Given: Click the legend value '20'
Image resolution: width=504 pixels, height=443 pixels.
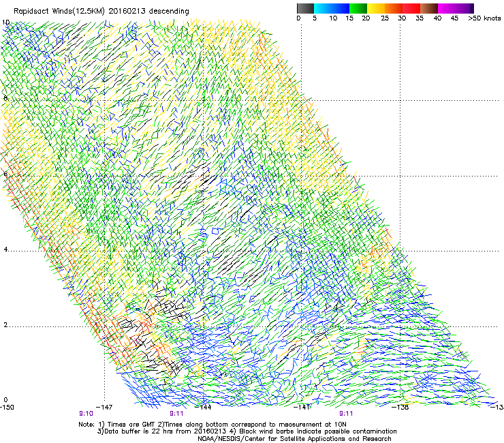Looking at the screenshot, I should coord(366,18).
